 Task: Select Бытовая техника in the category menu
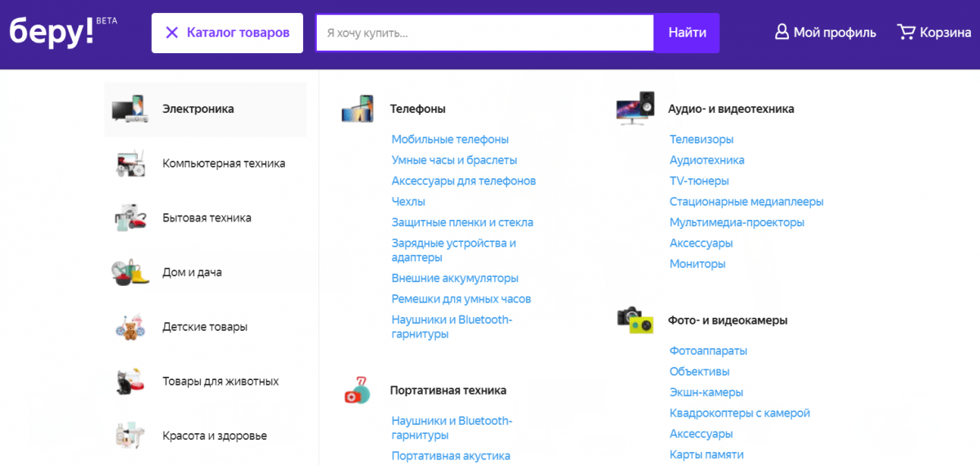206,218
